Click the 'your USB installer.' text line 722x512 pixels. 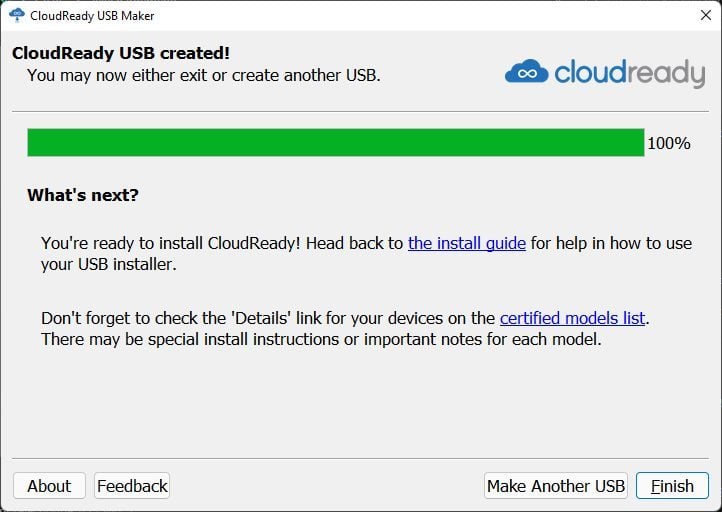[x=109, y=264]
